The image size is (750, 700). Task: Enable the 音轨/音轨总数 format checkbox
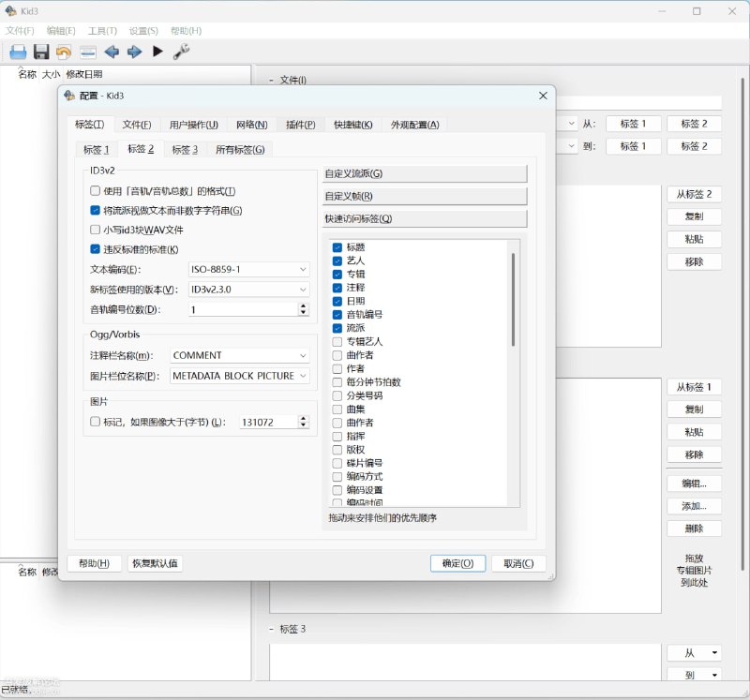[x=96, y=191]
